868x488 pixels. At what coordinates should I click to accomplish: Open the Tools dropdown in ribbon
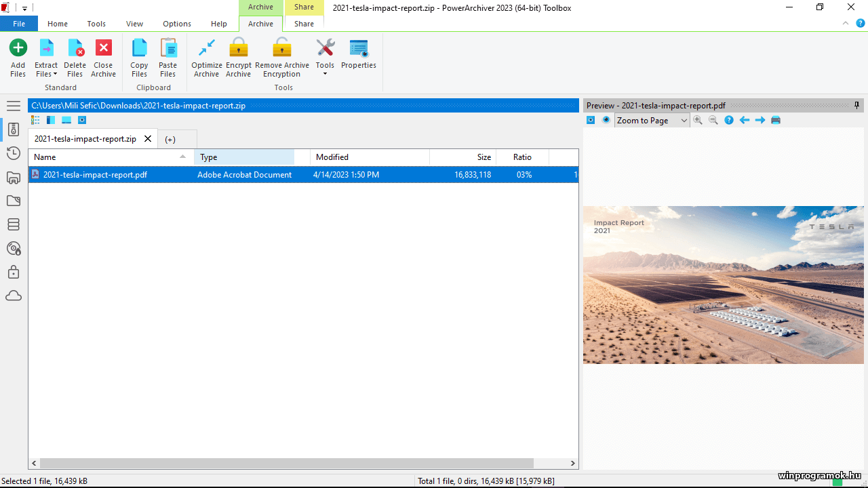[325, 58]
